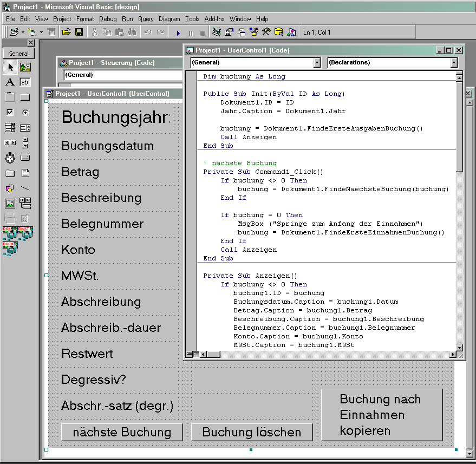Switch to Full Module View button
This screenshot has width=476, height=464.
pos(196,354)
